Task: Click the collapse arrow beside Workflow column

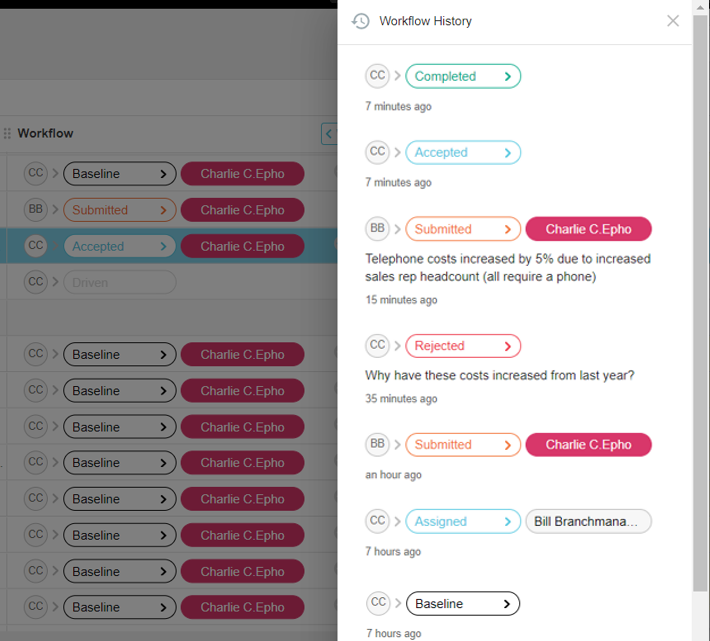Action: (328, 133)
